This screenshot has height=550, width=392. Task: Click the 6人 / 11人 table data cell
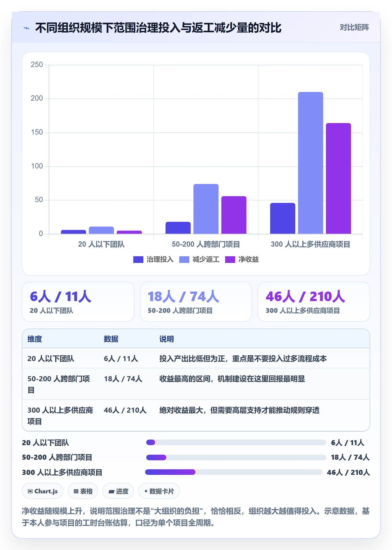pyautogui.click(x=121, y=359)
